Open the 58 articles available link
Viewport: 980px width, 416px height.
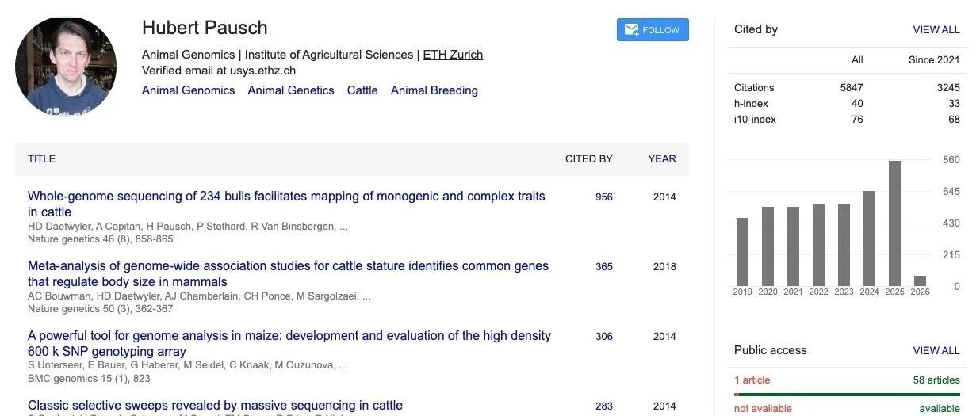[936, 380]
